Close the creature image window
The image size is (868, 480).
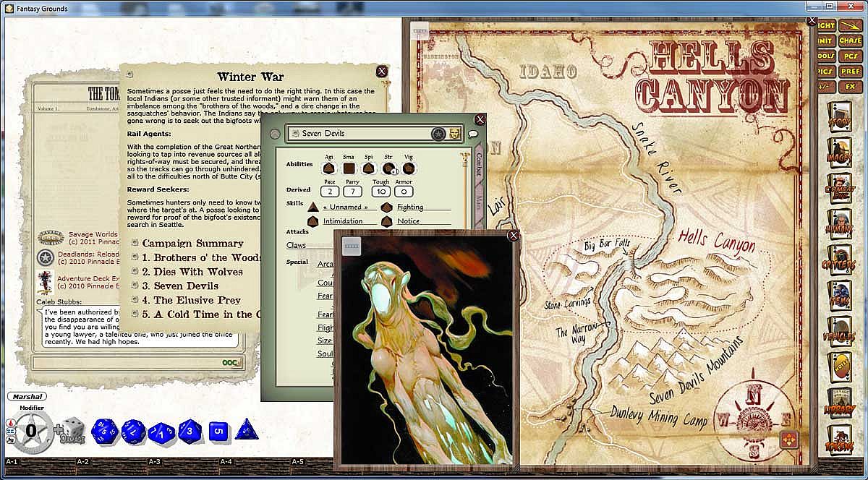(x=514, y=235)
